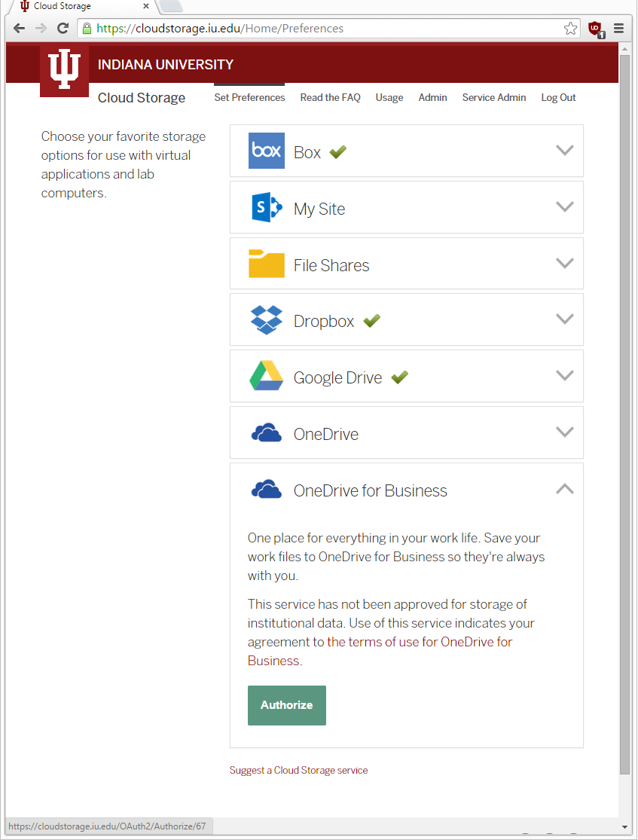Screen dimensions: 638x840
Task: Click Suggest a Cloud Storage service link
Action: [x=298, y=770]
